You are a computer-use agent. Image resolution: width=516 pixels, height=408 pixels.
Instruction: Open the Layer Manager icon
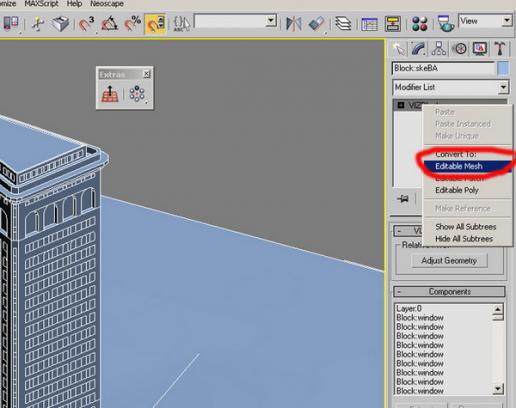(343, 24)
